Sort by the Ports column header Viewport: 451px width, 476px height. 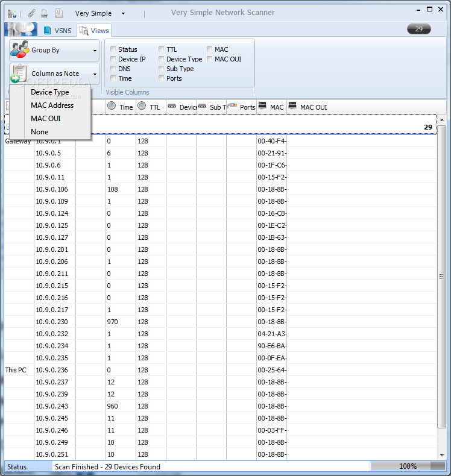[241, 107]
